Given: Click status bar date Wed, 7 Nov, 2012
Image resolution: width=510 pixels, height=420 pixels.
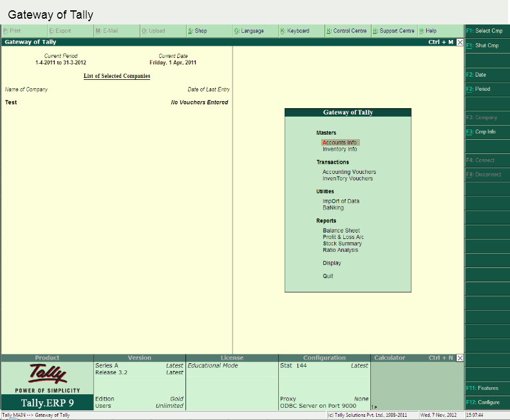Looking at the screenshot, I should [x=438, y=415].
